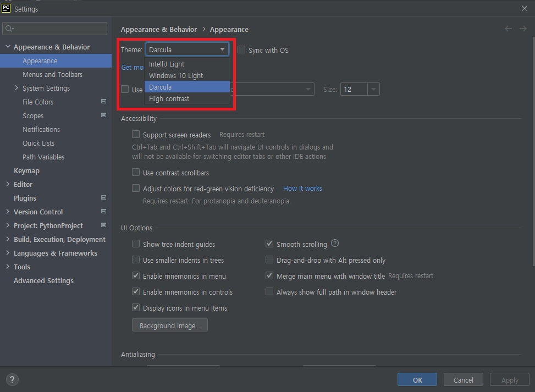Viewport: 535px width, 392px height.
Task: Open the Background Image... dialog
Action: (169, 325)
